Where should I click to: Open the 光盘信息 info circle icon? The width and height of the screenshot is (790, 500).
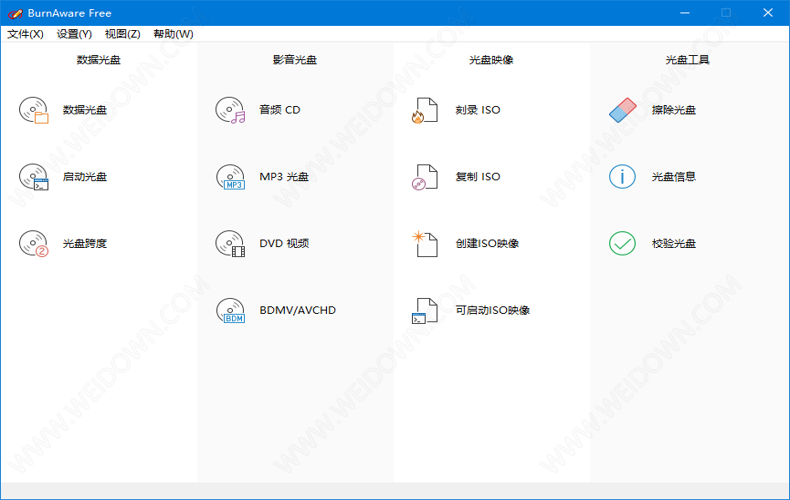point(622,177)
